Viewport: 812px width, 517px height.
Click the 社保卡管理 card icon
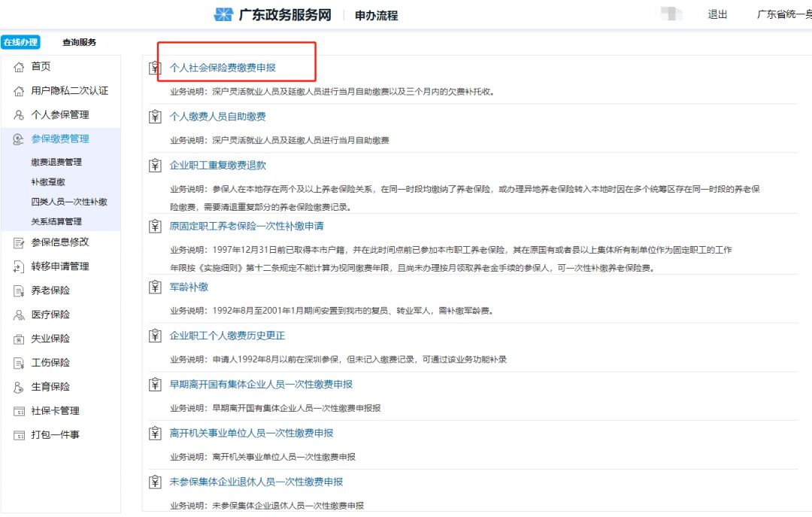(x=18, y=411)
